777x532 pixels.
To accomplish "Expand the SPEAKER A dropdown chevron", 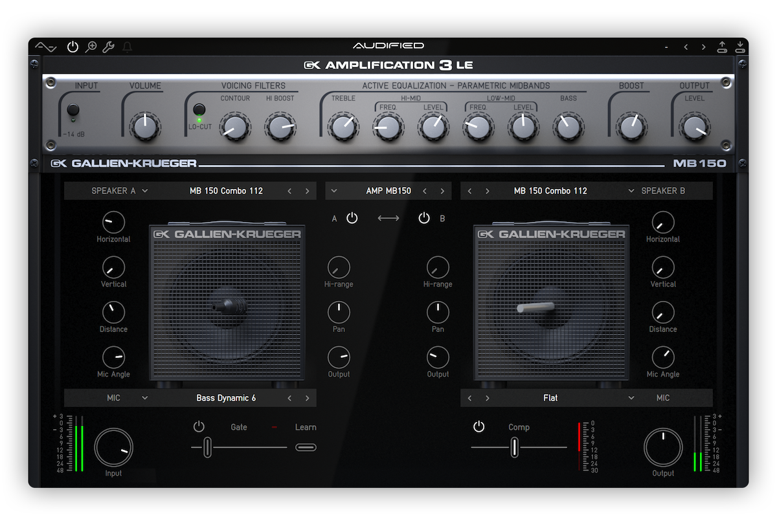I will pyautogui.click(x=145, y=191).
